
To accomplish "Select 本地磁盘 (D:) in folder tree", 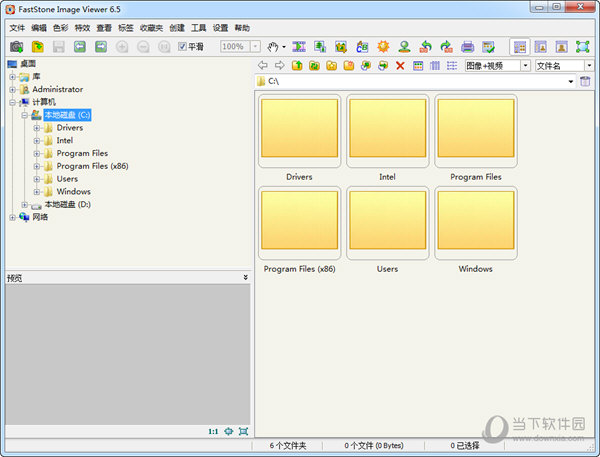I will coord(67,204).
